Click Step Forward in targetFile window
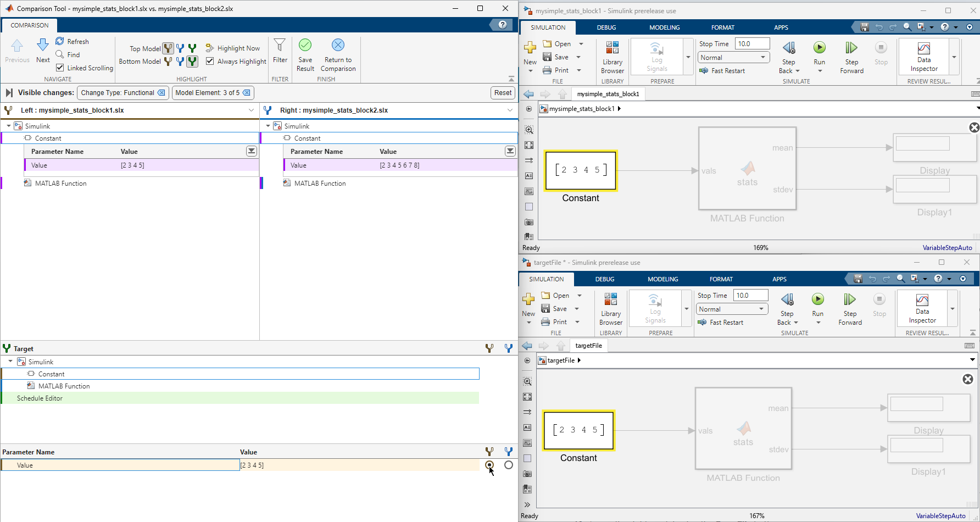Screen dimensions: 980x522 point(850,309)
